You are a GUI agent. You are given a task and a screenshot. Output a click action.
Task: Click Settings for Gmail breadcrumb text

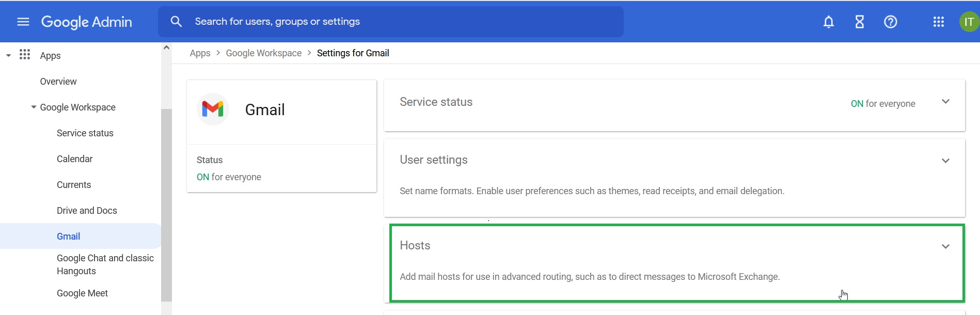tap(353, 53)
